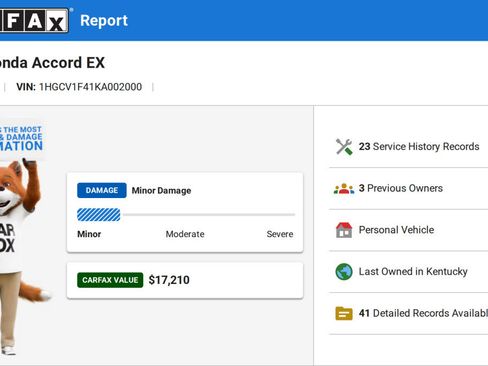Image resolution: width=488 pixels, height=366 pixels.
Task: Open 23 Service History Records
Action: coord(419,146)
